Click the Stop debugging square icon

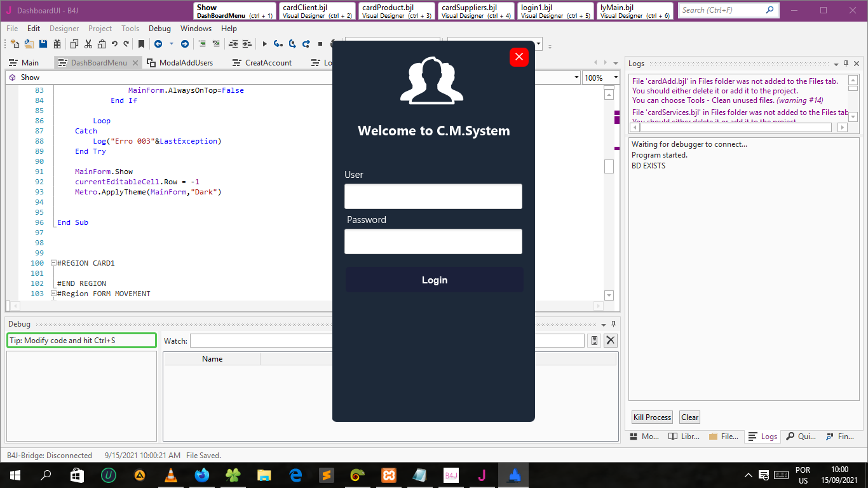[320, 44]
